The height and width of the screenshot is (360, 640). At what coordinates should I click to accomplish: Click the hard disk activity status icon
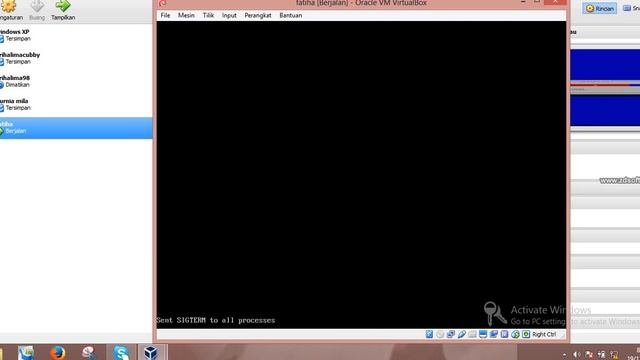click(429, 334)
